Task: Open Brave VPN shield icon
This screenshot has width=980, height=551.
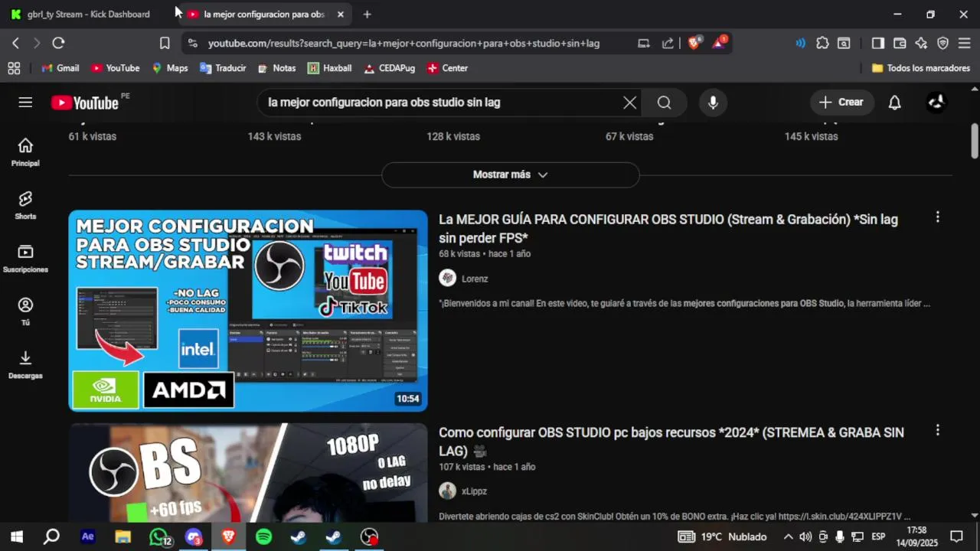Action: click(x=942, y=43)
